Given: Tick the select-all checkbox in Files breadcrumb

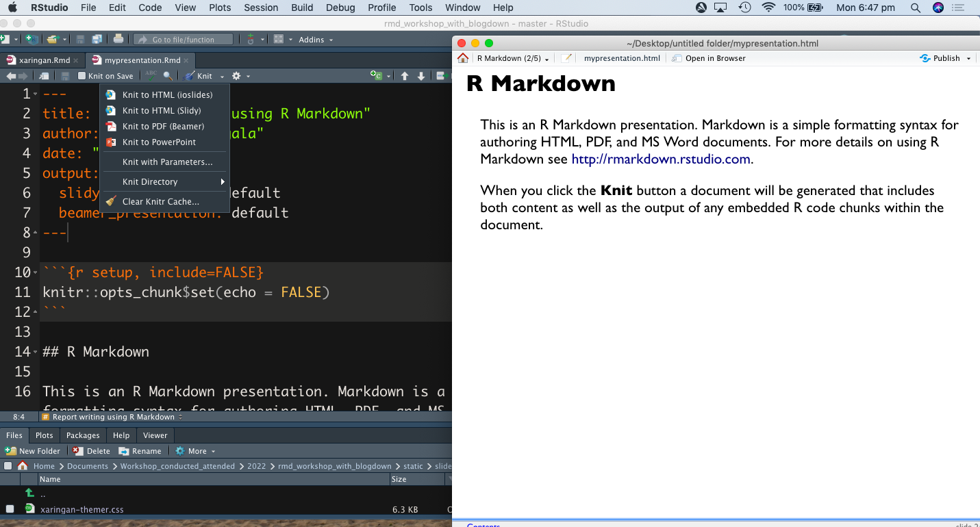Looking at the screenshot, I should (x=8, y=466).
